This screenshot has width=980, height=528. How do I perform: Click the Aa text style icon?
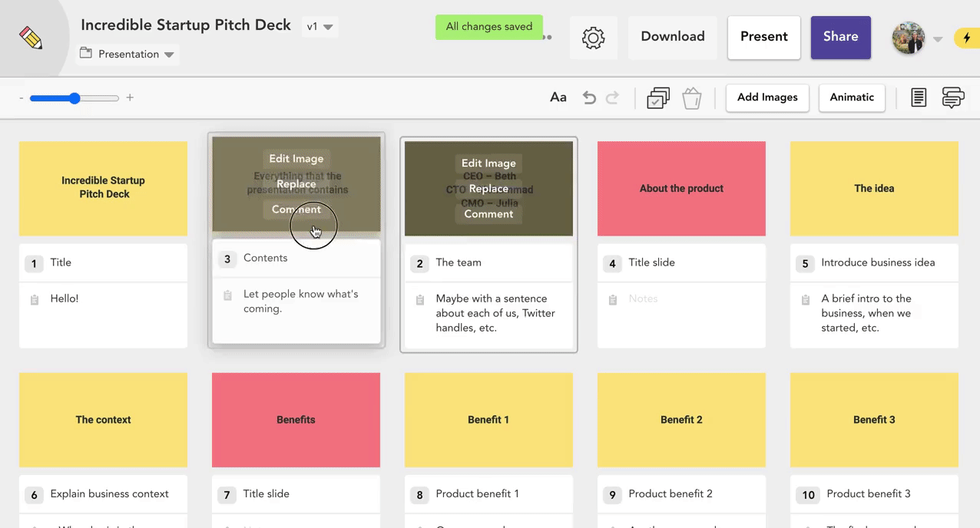click(x=558, y=97)
